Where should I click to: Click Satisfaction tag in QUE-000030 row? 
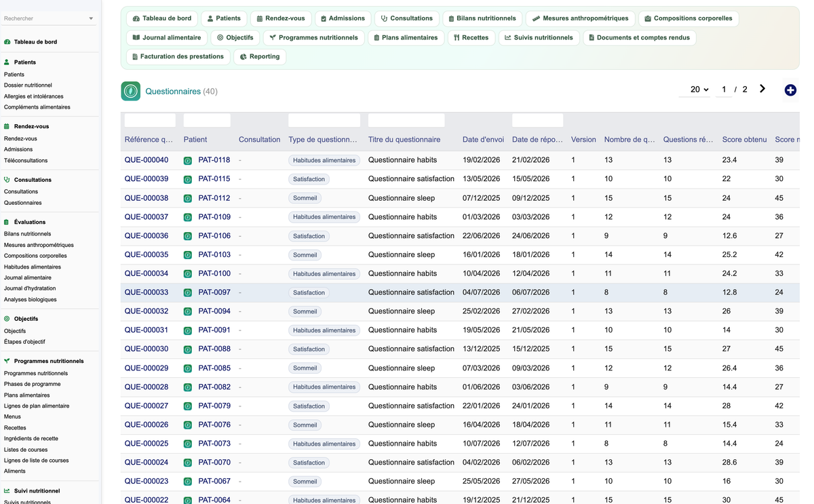(309, 349)
